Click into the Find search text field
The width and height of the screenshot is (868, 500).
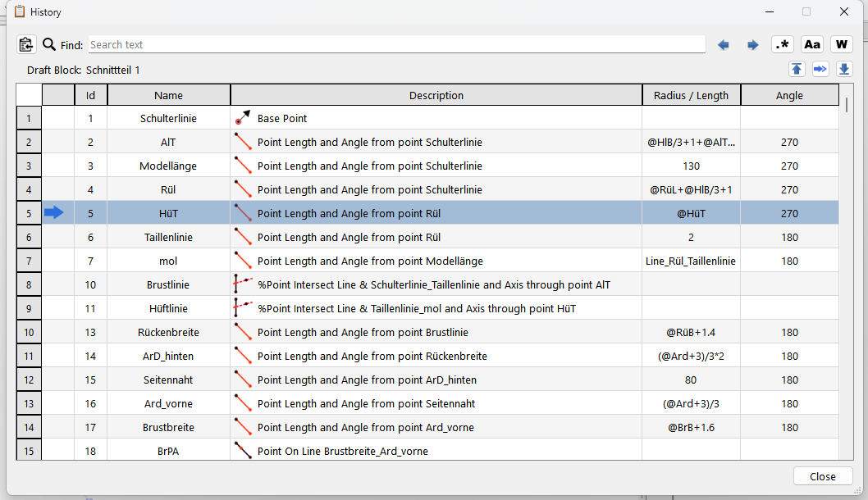click(x=396, y=45)
